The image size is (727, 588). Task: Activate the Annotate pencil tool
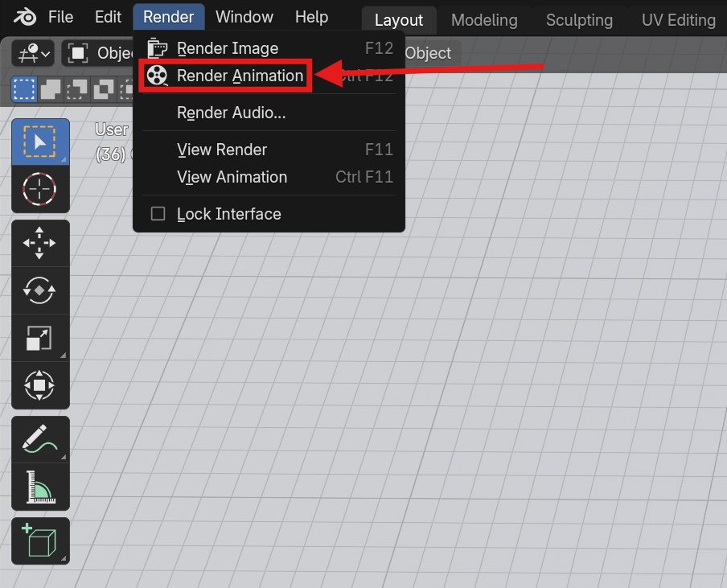[40, 439]
